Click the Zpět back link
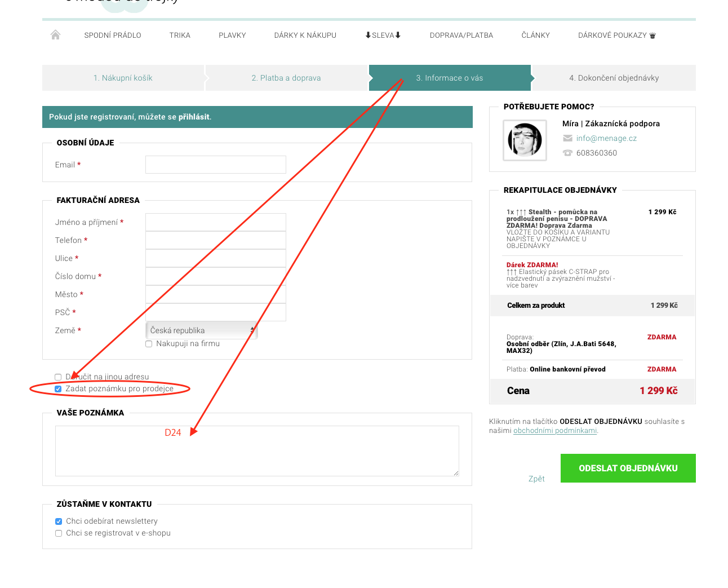Image resolution: width=728 pixels, height=588 pixels. 536,479
